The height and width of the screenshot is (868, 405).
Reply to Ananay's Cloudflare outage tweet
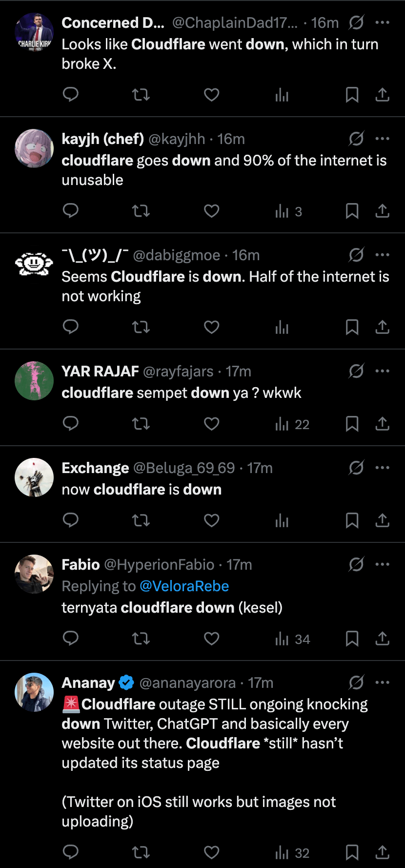pyautogui.click(x=70, y=852)
